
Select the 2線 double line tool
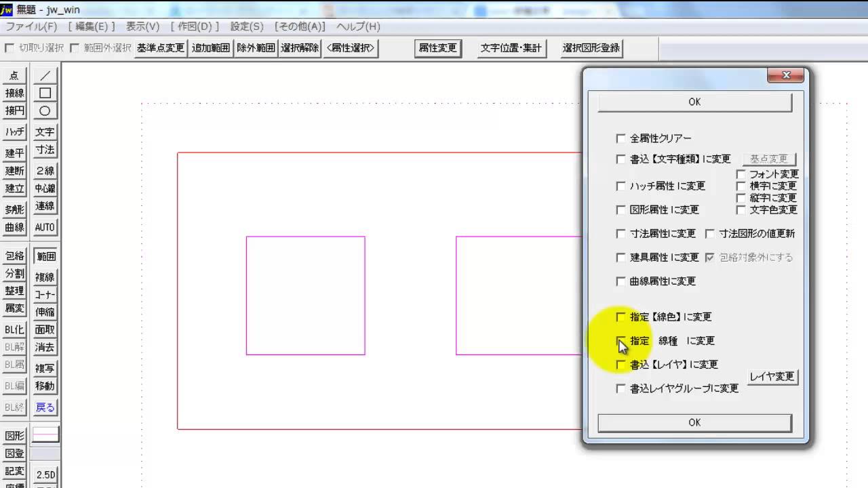click(45, 171)
